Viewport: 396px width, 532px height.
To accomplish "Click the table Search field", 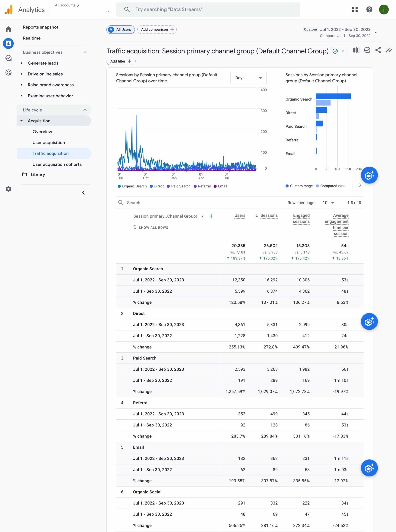I will point(168,203).
